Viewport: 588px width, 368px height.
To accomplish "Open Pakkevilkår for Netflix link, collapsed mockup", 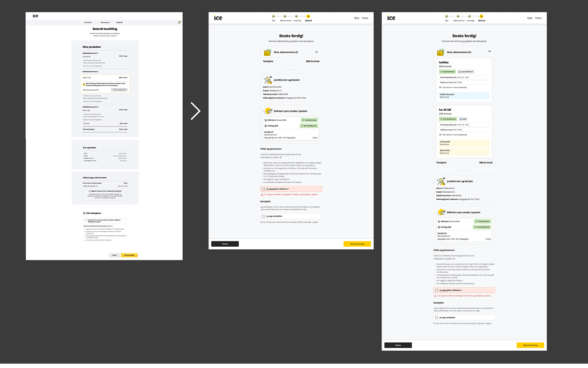I will coord(270,157).
